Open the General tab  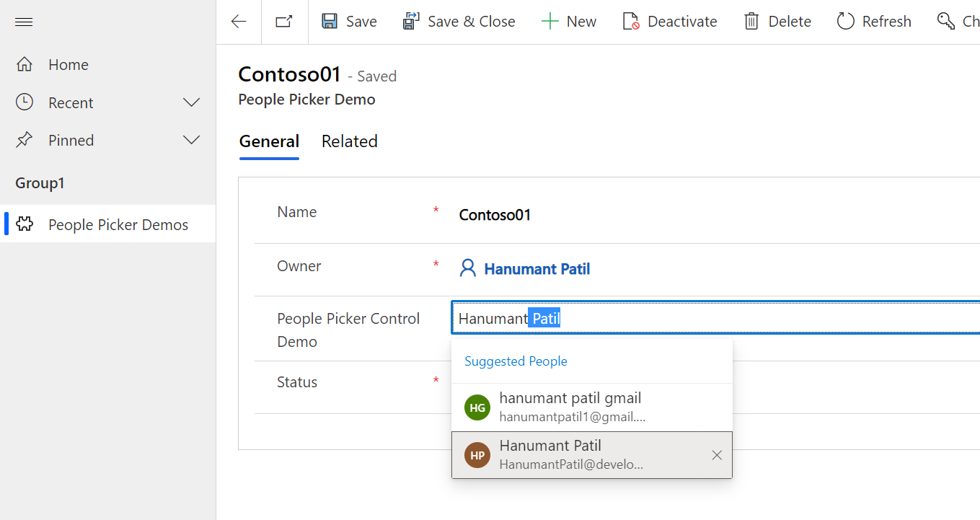269,141
